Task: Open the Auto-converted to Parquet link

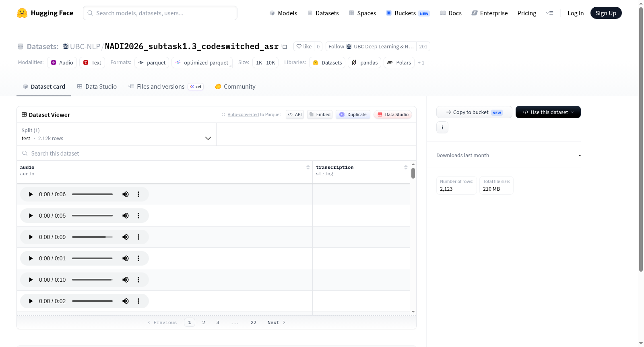Action: 254,114
